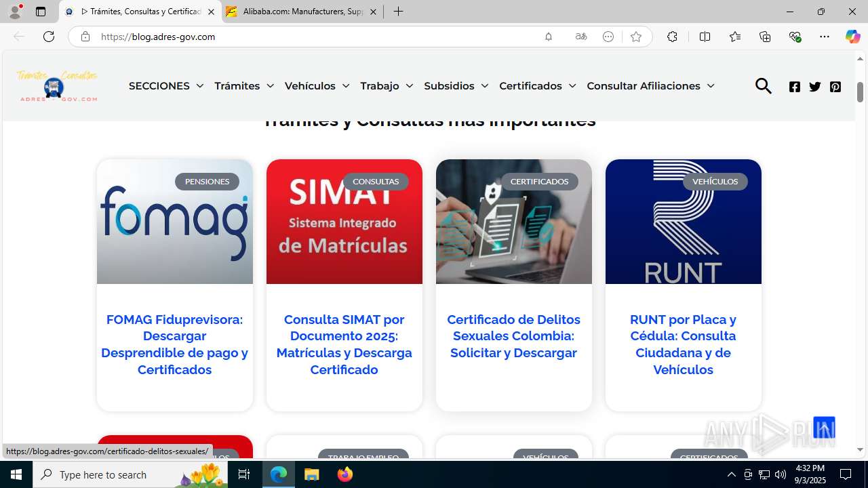Click the CERTIFICADOS tag on laptop image

pyautogui.click(x=539, y=182)
